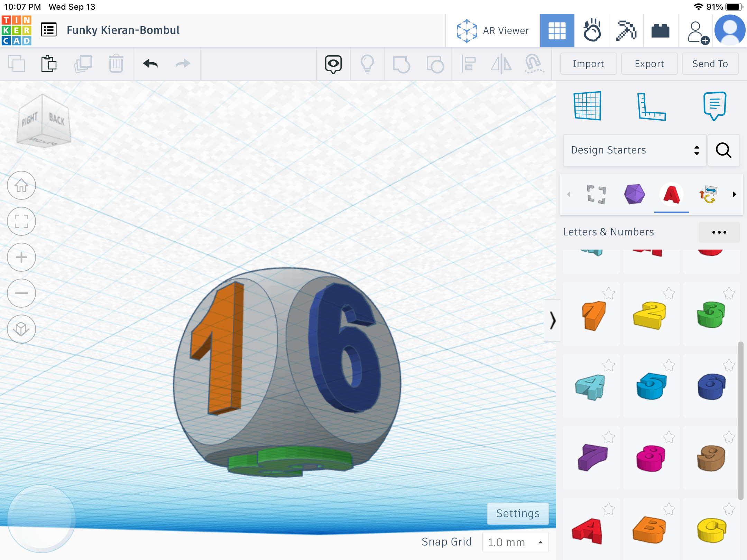The image size is (747, 560).
Task: Select the Ruler tool
Action: [652, 106]
